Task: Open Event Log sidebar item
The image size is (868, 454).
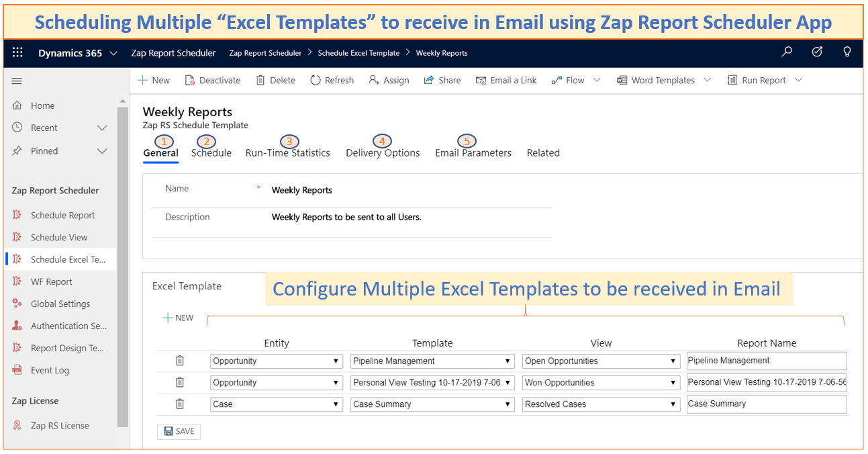Action: [50, 371]
